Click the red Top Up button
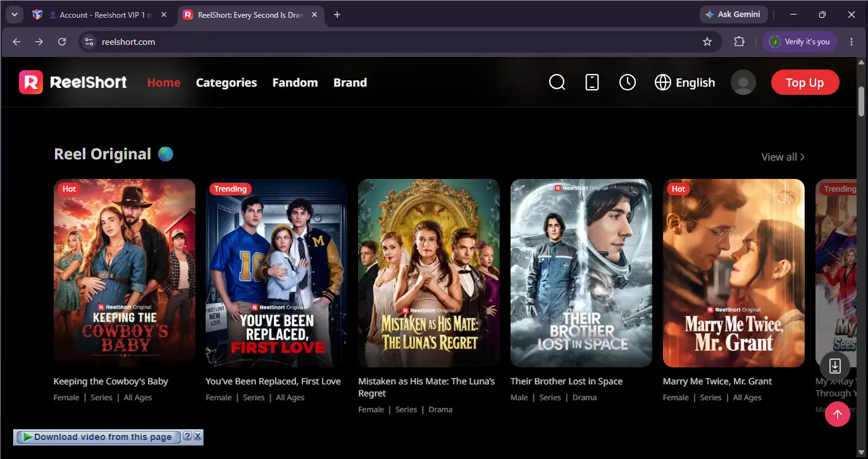The height and width of the screenshot is (459, 868). [x=805, y=82]
